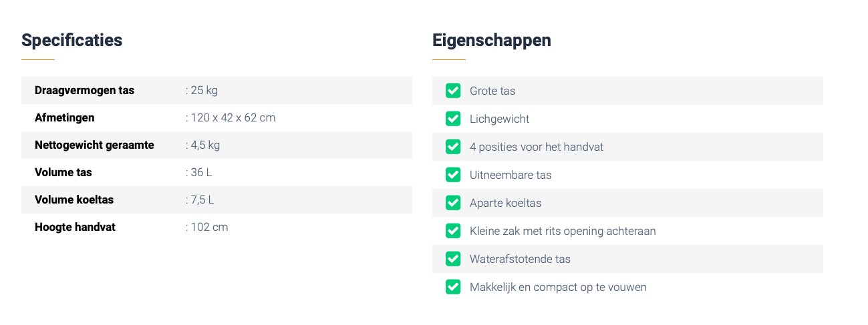The image size is (868, 325).
Task: Click the green check next to Aparte koeltas
Action: pyautogui.click(x=453, y=203)
